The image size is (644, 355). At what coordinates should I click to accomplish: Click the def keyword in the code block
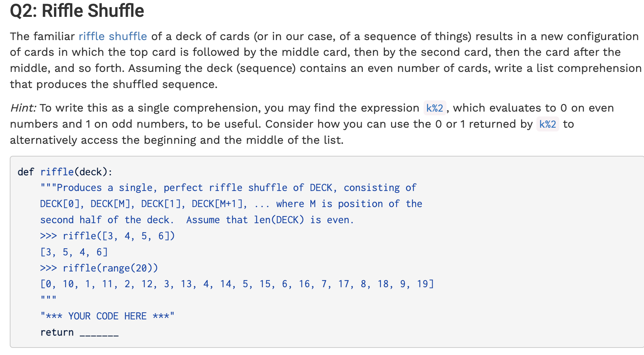[25, 172]
